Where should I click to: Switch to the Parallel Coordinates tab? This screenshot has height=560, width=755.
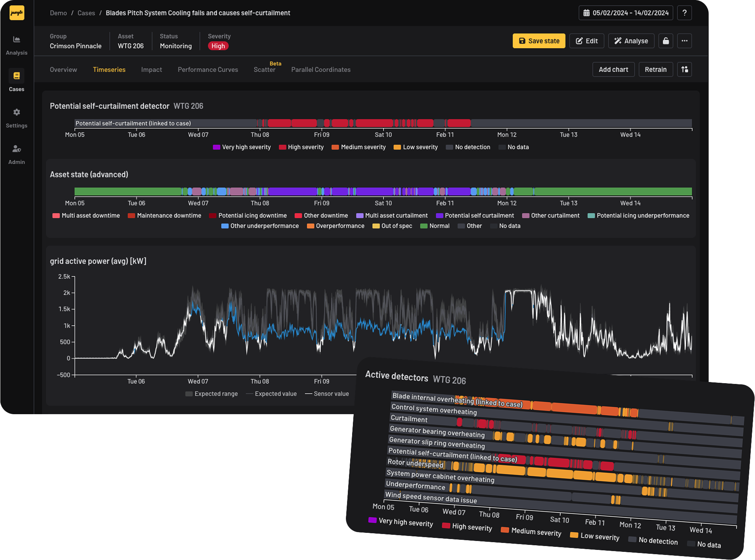321,69
